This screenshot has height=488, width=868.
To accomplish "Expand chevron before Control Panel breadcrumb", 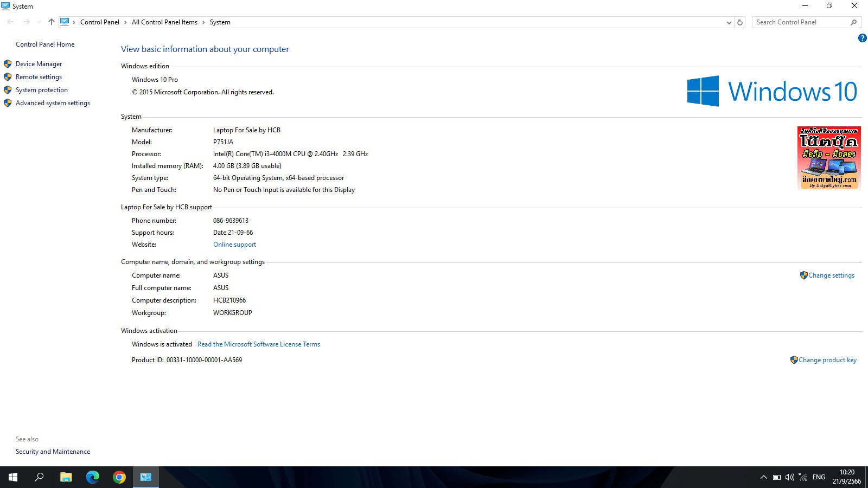I will [74, 22].
